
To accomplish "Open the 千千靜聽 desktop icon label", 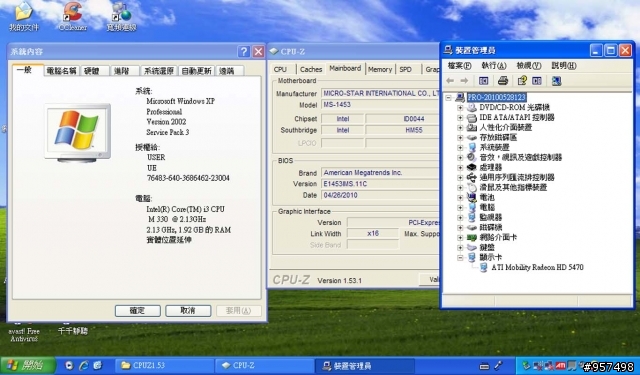I will 73,331.
